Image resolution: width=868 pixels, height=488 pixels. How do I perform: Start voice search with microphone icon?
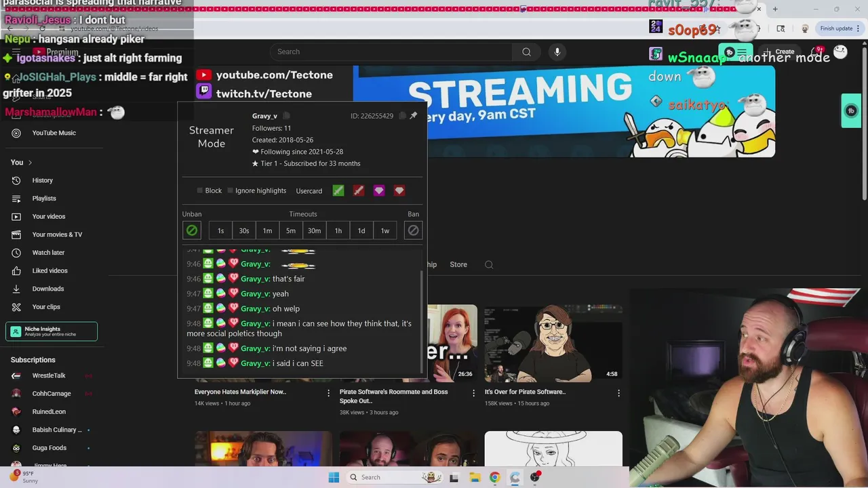[x=557, y=52]
